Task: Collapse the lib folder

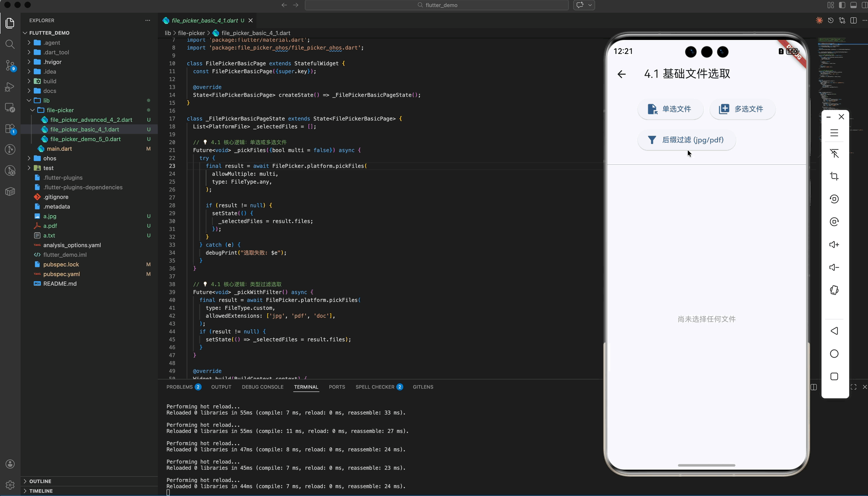Action: pos(29,100)
